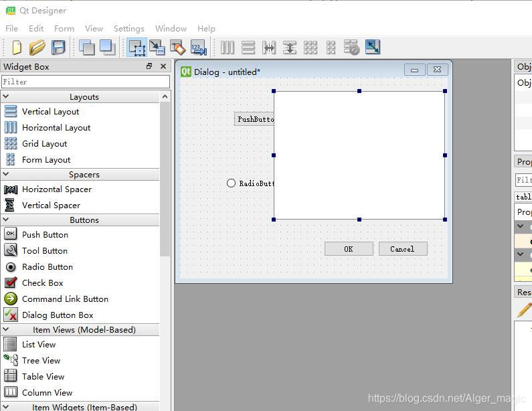This screenshot has width=532, height=411.
Task: Click the Bring to Front toolbar icon
Action: 108,47
